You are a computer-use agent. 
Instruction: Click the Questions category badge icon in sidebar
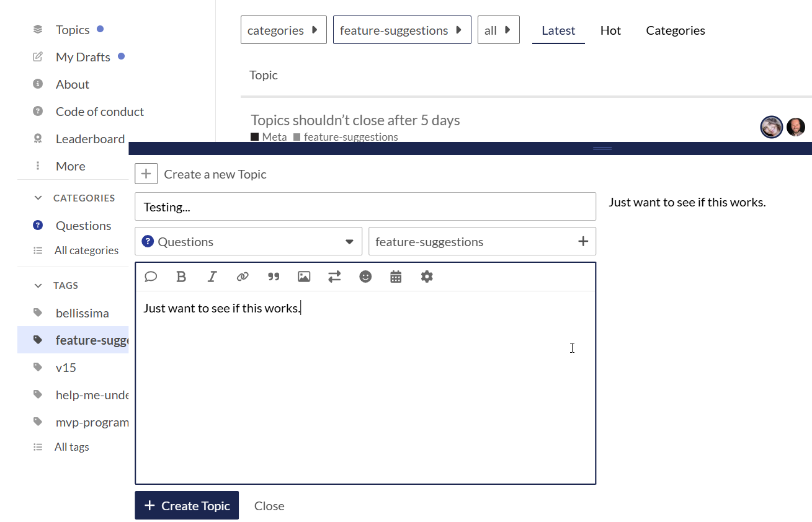coord(38,225)
